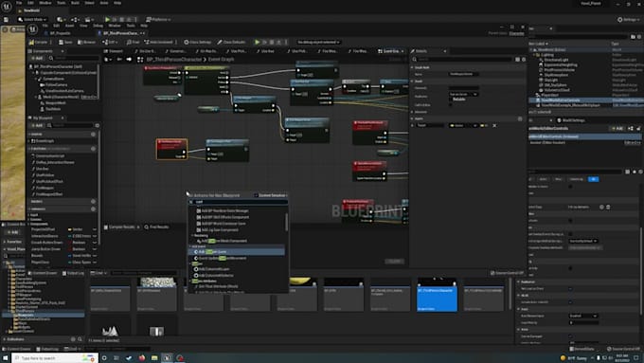Screen dimensions: 644x363
Task: Click the Find button in blueprint toolbar
Action: click(133, 42)
